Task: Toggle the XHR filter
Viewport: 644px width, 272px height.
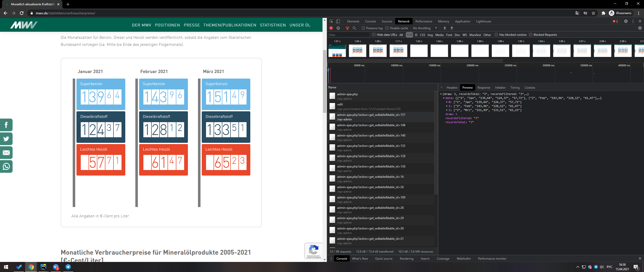Action: pyautogui.click(x=409, y=35)
